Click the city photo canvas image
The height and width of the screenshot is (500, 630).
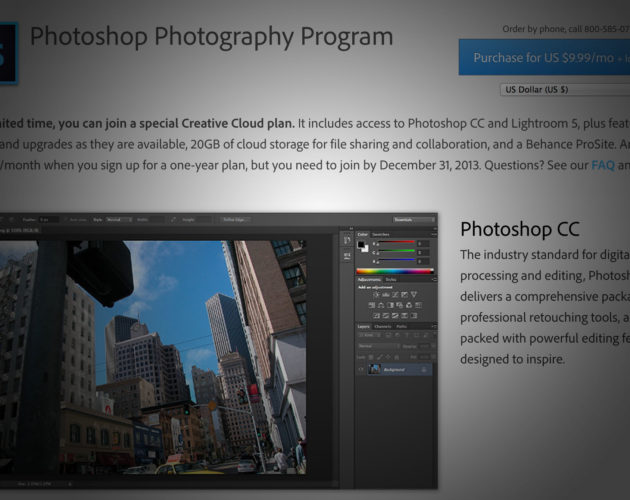(153, 357)
